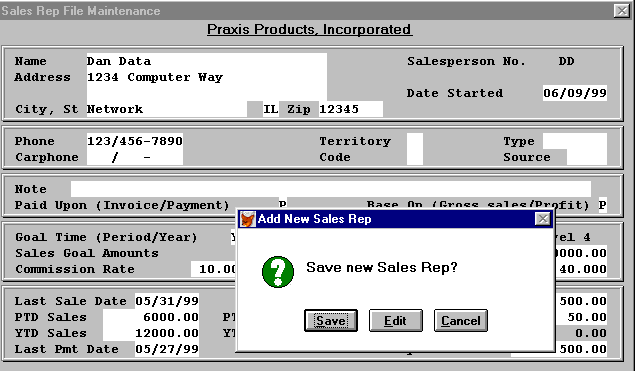The width and height of the screenshot is (636, 371).
Task: Click the 'Save new Sales Rep?' message text
Action: click(382, 268)
